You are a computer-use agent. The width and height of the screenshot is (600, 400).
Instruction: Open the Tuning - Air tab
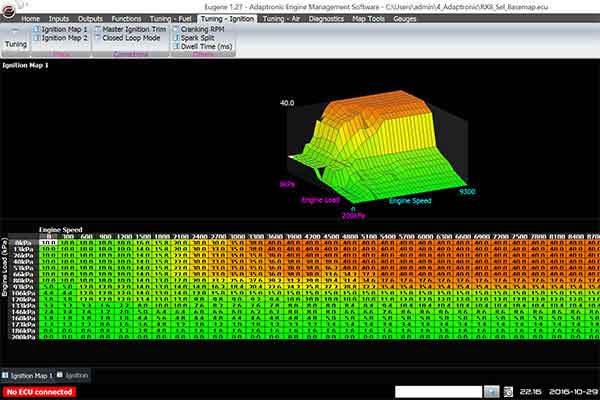(x=281, y=19)
